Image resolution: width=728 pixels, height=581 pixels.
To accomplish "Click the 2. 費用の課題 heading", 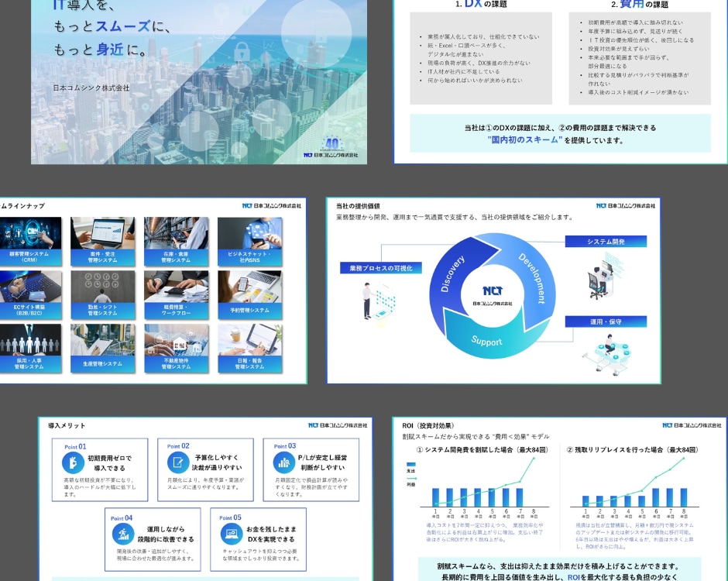I will [x=639, y=4].
